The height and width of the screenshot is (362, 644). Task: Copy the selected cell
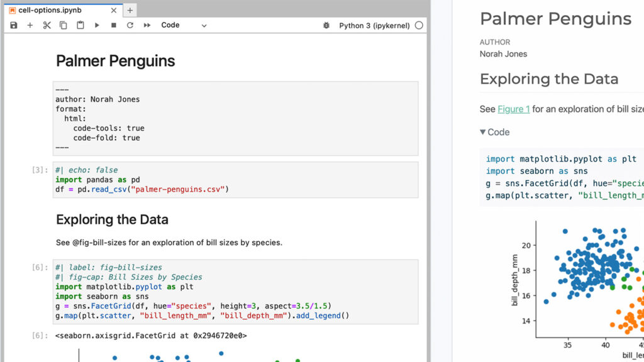(64, 25)
